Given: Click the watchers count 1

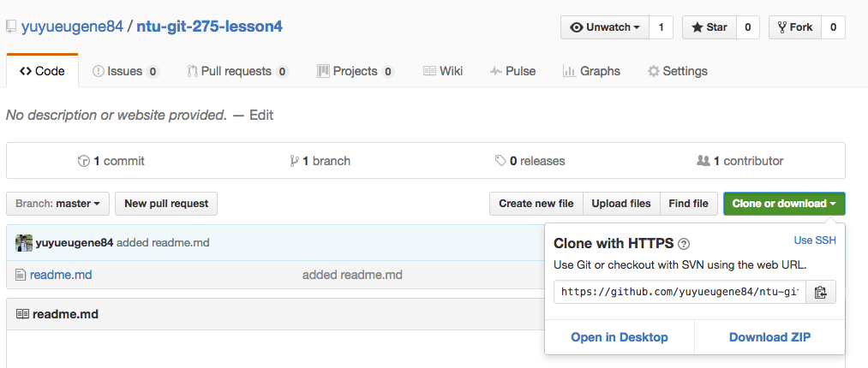Looking at the screenshot, I should (661, 27).
